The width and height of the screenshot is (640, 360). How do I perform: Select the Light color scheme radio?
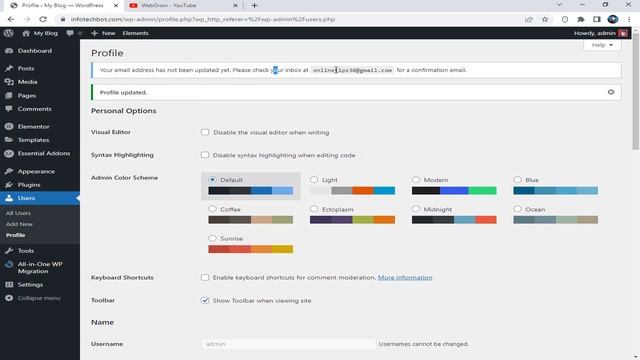[x=313, y=180]
